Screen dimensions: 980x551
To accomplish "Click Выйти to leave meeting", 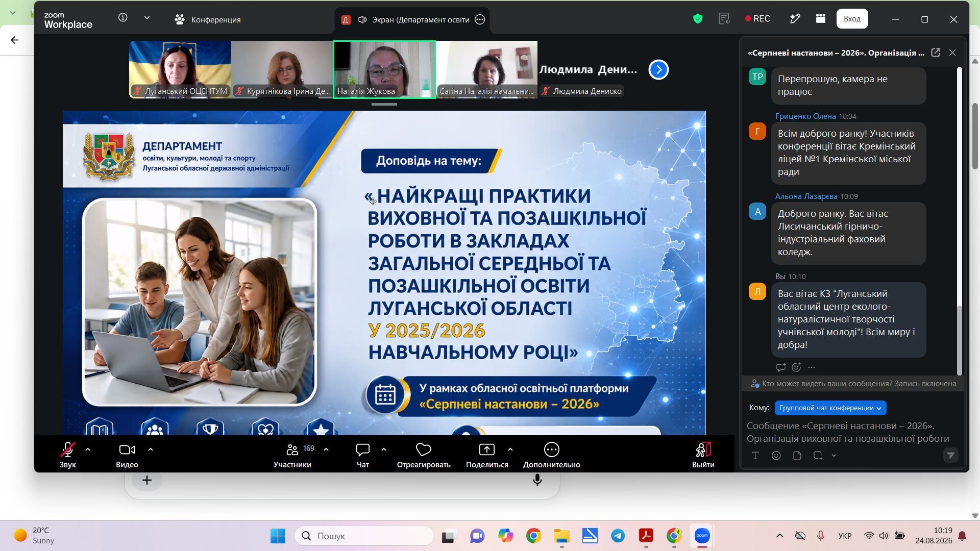I will coord(703,454).
